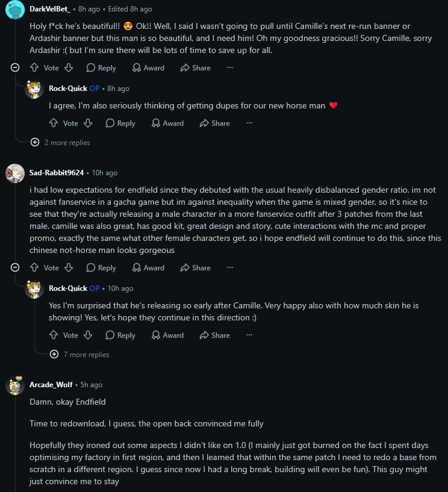Reply to Rock-Quick's comment about Camille
Image resolution: width=448 pixels, height=492 pixels.
(x=120, y=335)
